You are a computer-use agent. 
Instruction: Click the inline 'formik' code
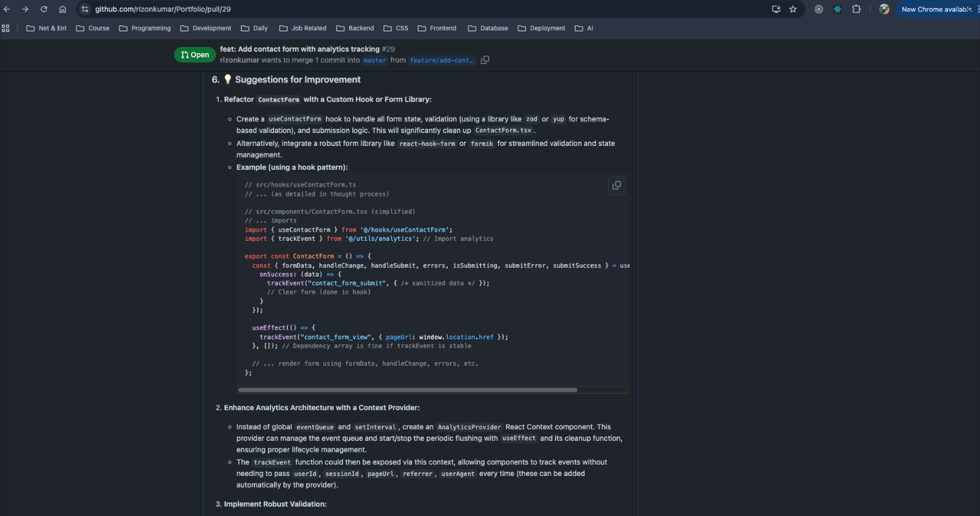tap(482, 143)
